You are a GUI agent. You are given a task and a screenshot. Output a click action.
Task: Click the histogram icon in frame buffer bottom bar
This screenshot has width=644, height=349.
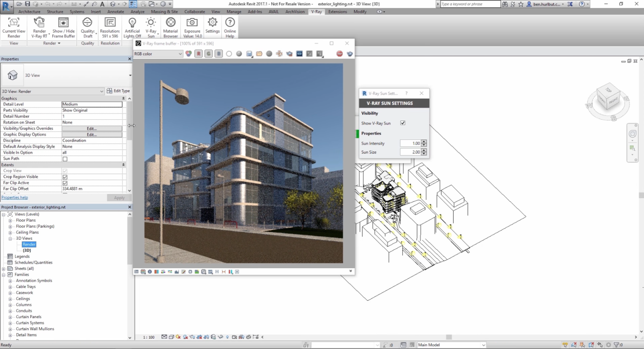[x=177, y=272]
